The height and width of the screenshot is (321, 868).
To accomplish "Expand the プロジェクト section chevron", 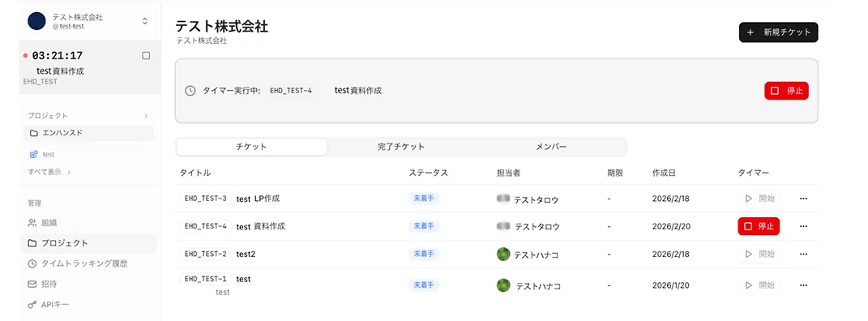I will point(146,116).
